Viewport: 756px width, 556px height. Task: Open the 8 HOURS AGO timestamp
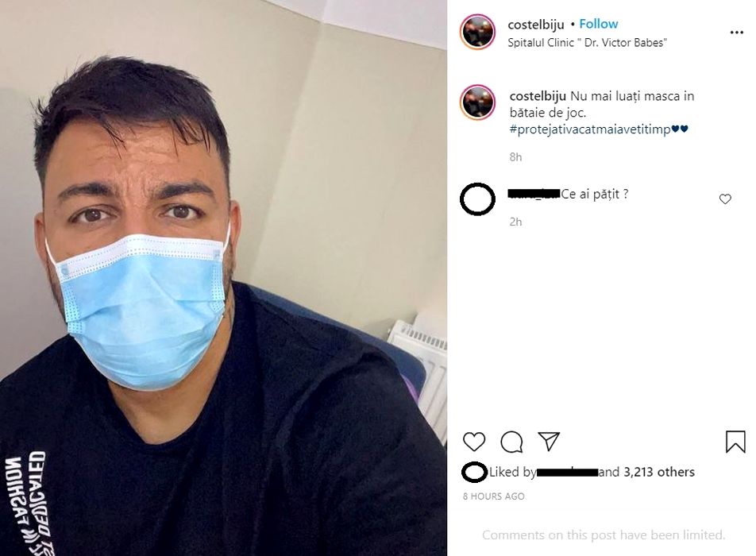[x=494, y=496]
